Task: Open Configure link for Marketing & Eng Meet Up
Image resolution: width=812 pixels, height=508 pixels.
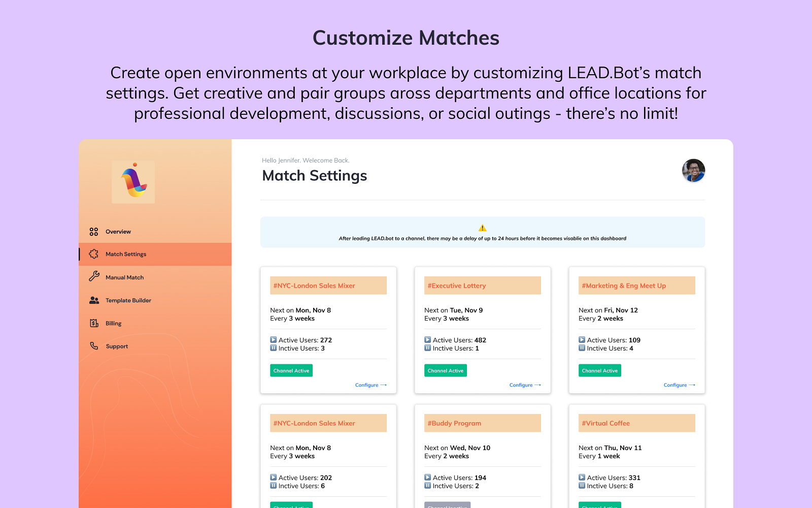Action: 679,385
